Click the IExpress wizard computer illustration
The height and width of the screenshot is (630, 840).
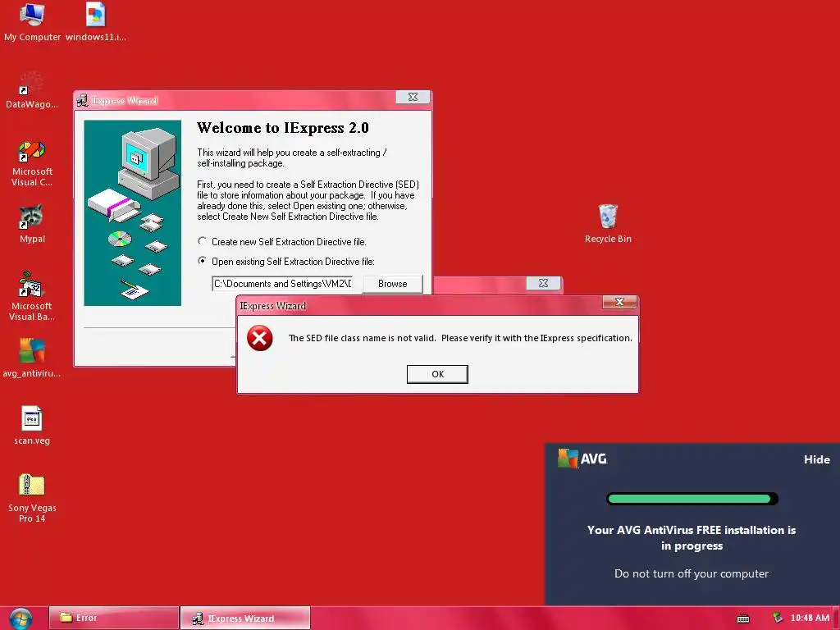(x=132, y=212)
